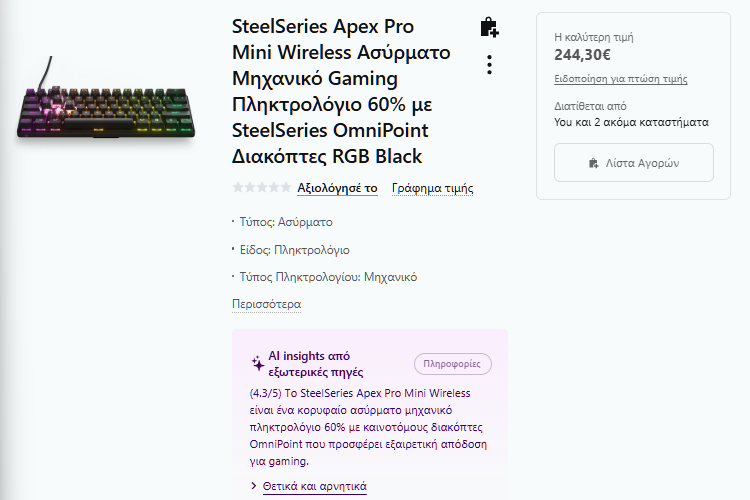Open the "You και 2 ακόμα καταστήματα" link
Screen dimensions: 750x500
tap(631, 122)
